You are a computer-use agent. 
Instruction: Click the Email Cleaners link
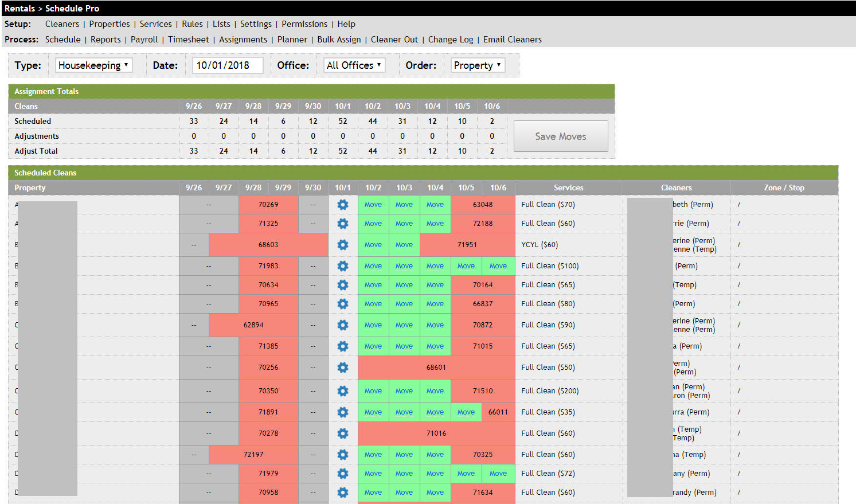tap(512, 39)
